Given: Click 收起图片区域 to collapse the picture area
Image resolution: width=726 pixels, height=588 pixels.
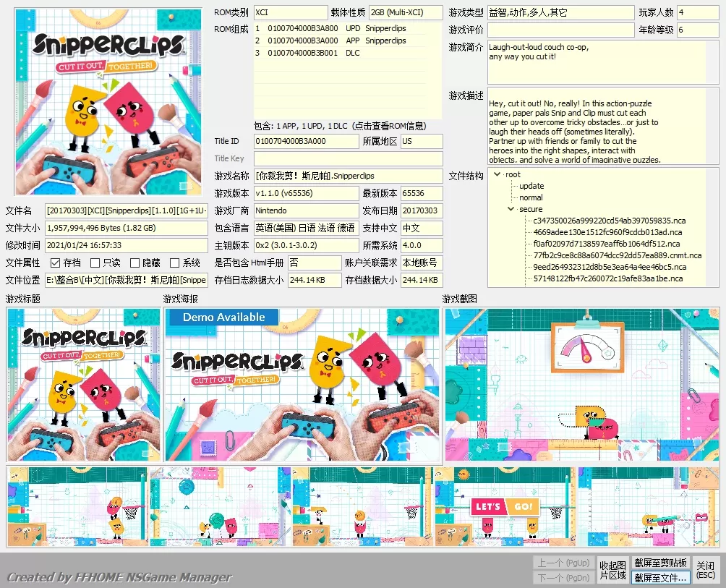Looking at the screenshot, I should [612, 569].
